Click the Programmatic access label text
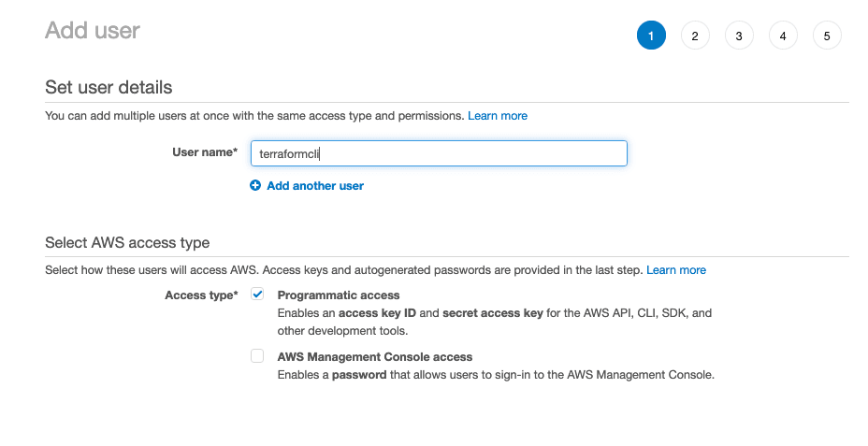 (x=339, y=295)
